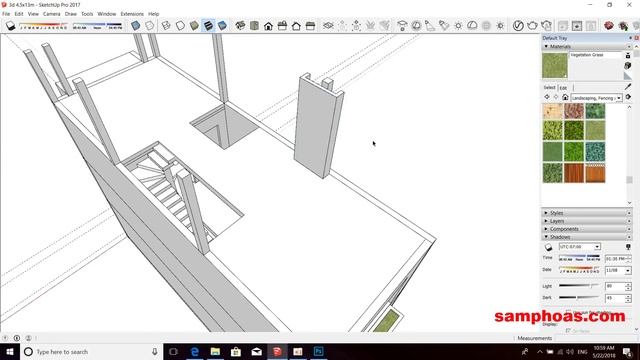Toggle Back Edges style
640x360 pixels.
pyautogui.click(x=150, y=26)
